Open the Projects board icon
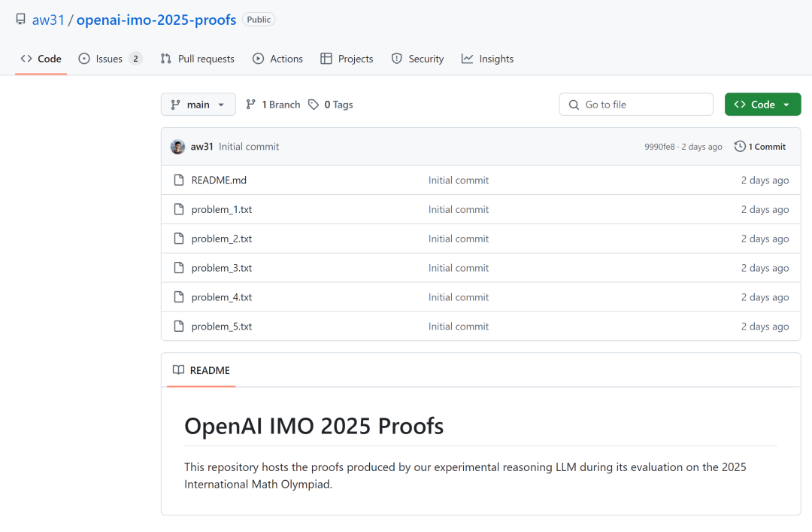Screen dimensions: 812x532 point(326,58)
